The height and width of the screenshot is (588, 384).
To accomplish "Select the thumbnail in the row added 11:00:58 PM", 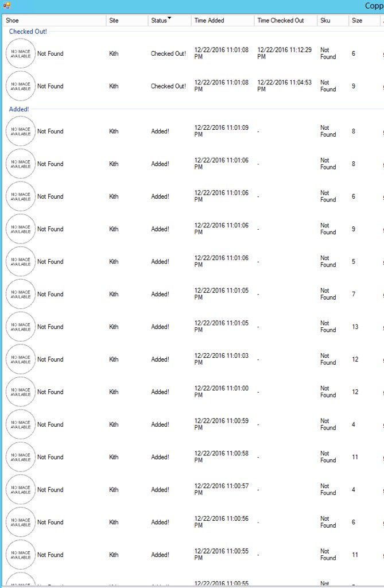I will pyautogui.click(x=21, y=457).
